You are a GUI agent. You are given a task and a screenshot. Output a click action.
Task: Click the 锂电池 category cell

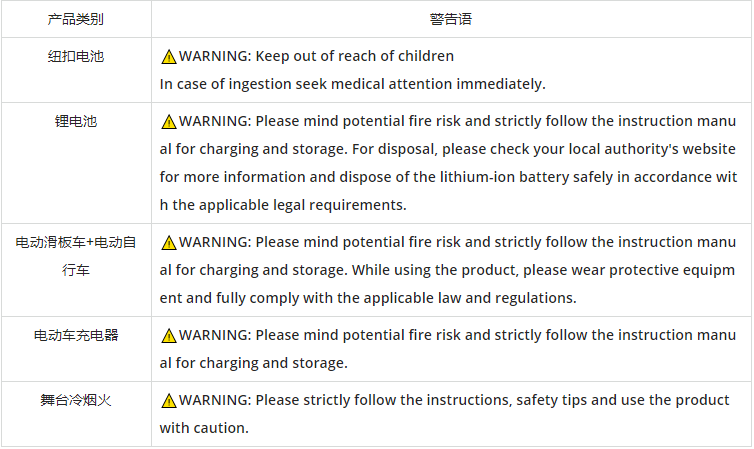click(76, 163)
